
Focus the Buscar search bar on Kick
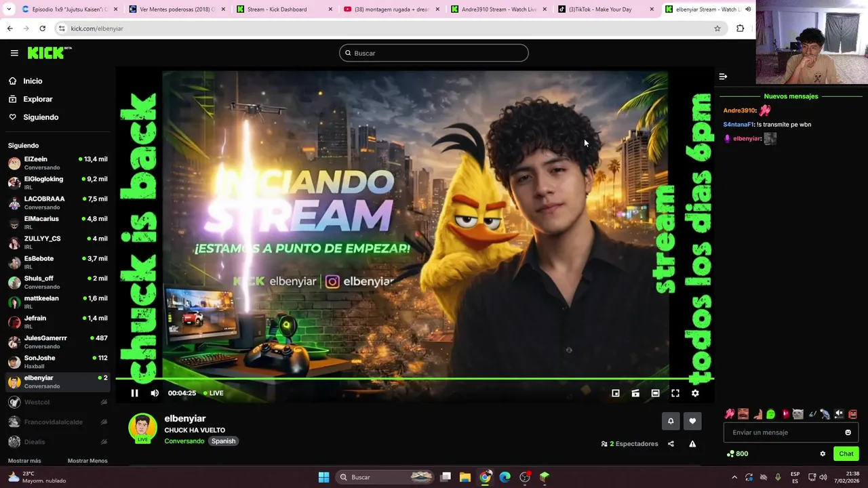(434, 53)
